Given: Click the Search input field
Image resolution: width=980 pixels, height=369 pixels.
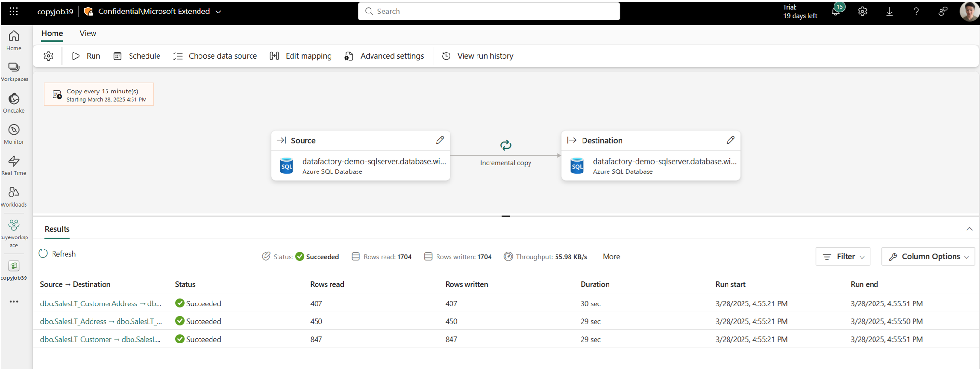Looking at the screenshot, I should tap(489, 12).
